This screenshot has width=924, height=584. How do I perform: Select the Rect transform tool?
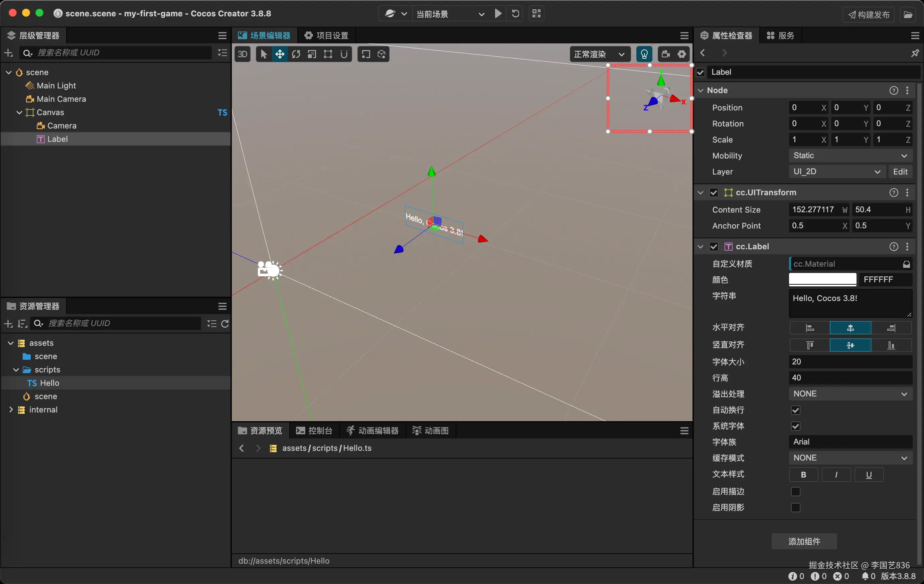pyautogui.click(x=328, y=54)
